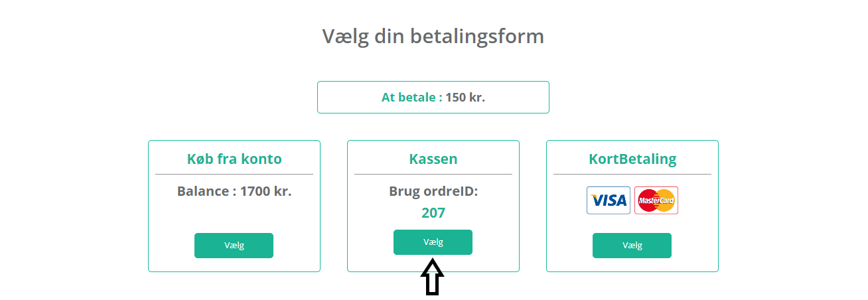
Task: Click the upward arrow below Kassen
Action: (x=433, y=277)
